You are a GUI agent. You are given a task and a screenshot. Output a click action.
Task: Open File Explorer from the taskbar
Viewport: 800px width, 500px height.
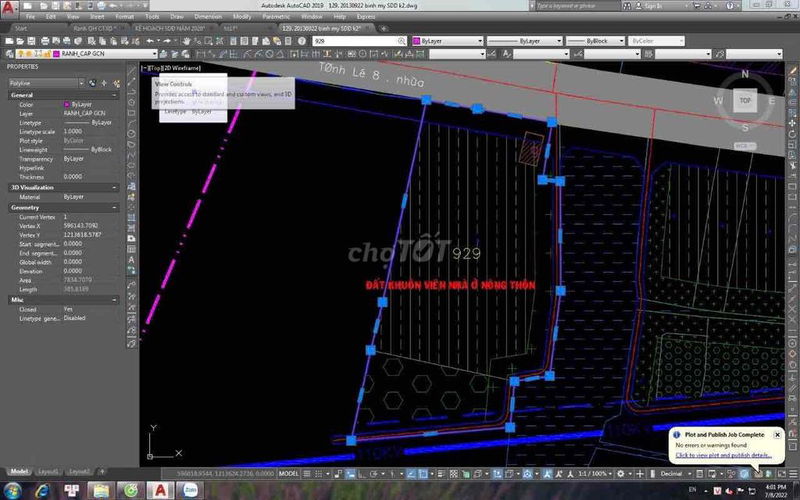(101, 490)
